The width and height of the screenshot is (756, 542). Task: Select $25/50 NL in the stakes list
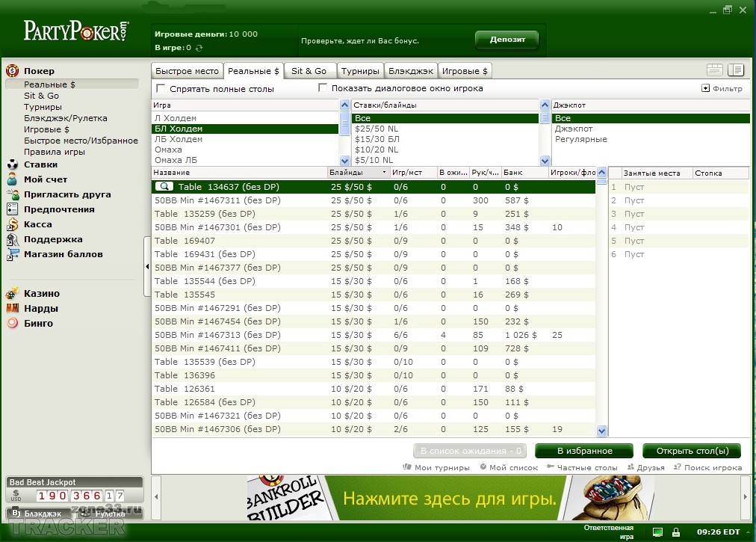tap(377, 129)
